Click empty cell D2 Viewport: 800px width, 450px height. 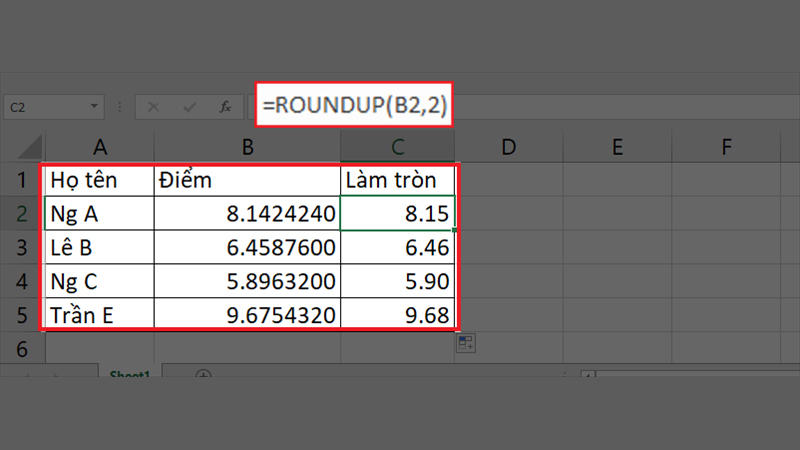509,213
